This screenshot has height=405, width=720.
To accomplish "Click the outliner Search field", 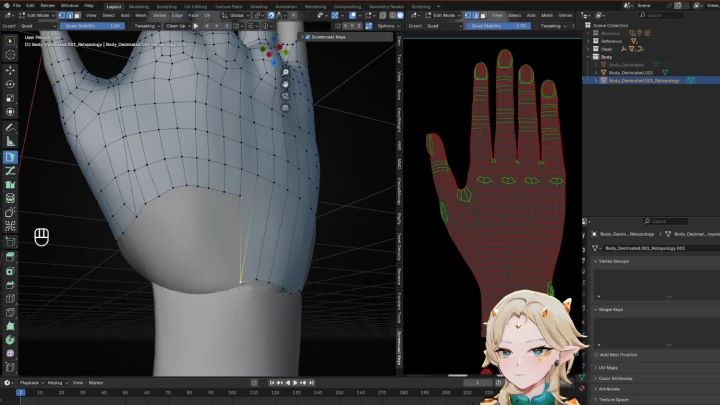I will 659,15.
